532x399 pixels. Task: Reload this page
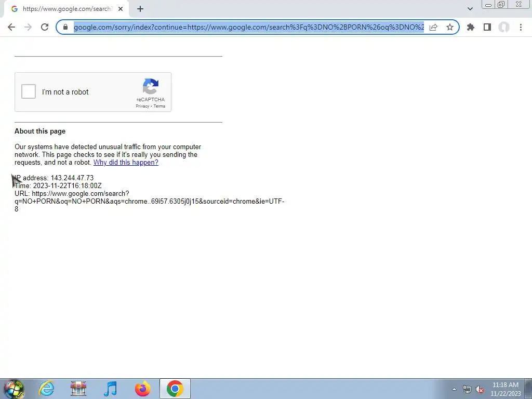45,27
